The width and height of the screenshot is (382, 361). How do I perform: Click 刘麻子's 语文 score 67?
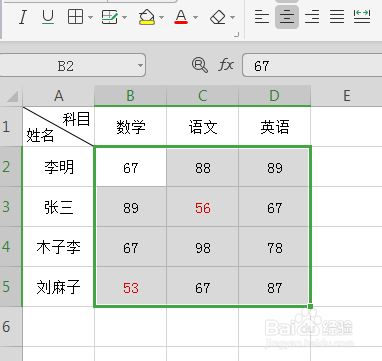tap(202, 287)
